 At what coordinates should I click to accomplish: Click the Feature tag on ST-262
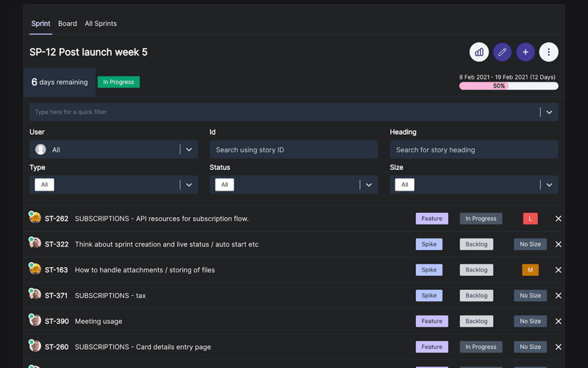click(431, 219)
